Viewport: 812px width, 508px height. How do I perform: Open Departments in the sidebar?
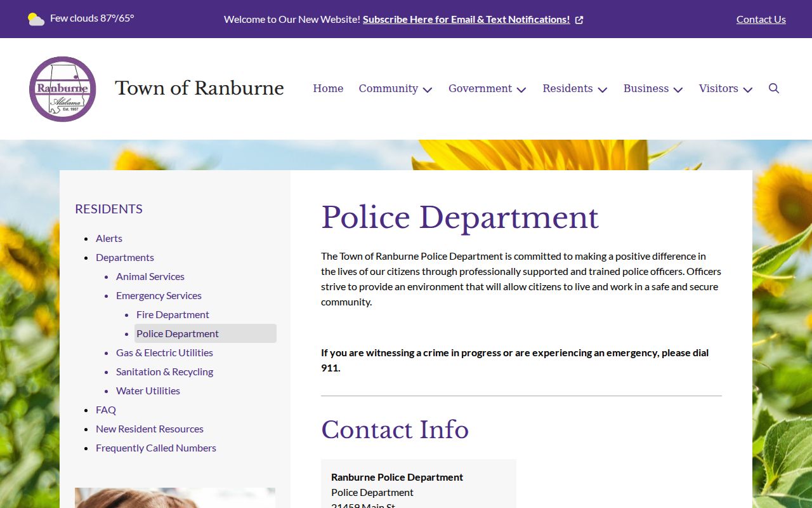pos(125,257)
